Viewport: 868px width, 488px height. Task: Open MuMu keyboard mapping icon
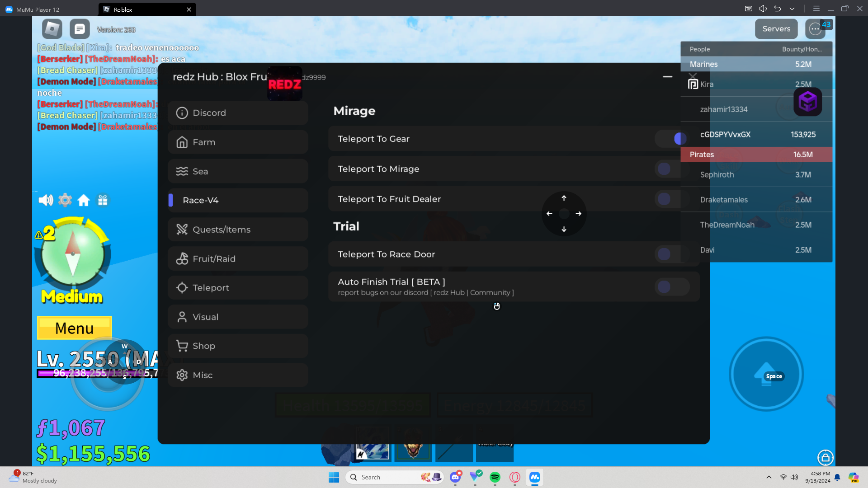[x=749, y=9]
